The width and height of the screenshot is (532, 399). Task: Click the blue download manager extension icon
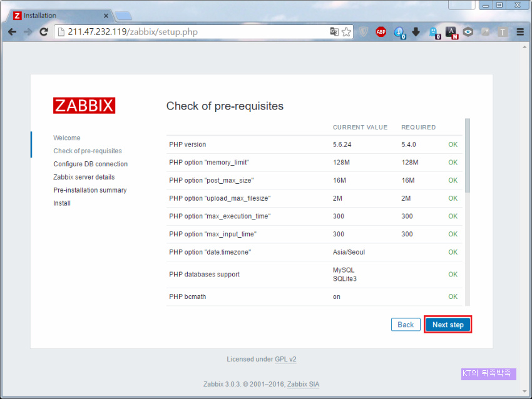(x=399, y=33)
